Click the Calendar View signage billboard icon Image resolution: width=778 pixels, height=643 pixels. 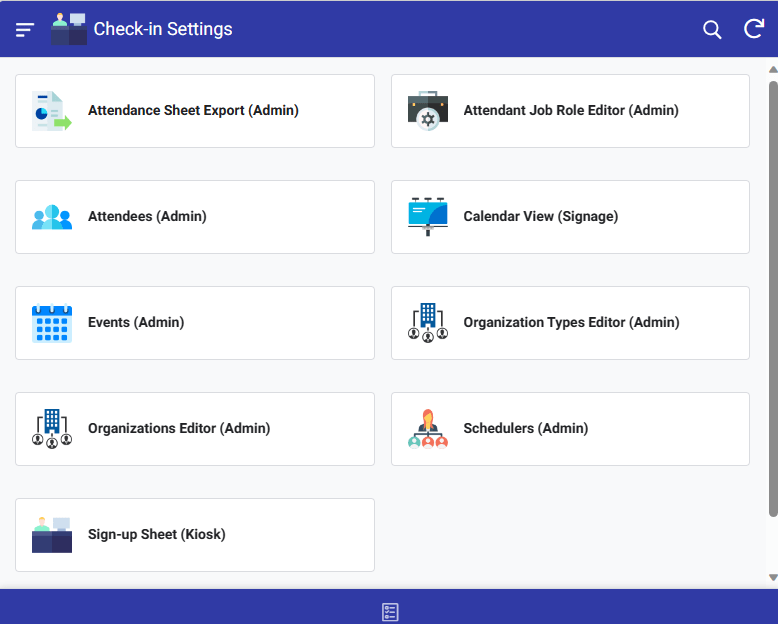tap(428, 217)
